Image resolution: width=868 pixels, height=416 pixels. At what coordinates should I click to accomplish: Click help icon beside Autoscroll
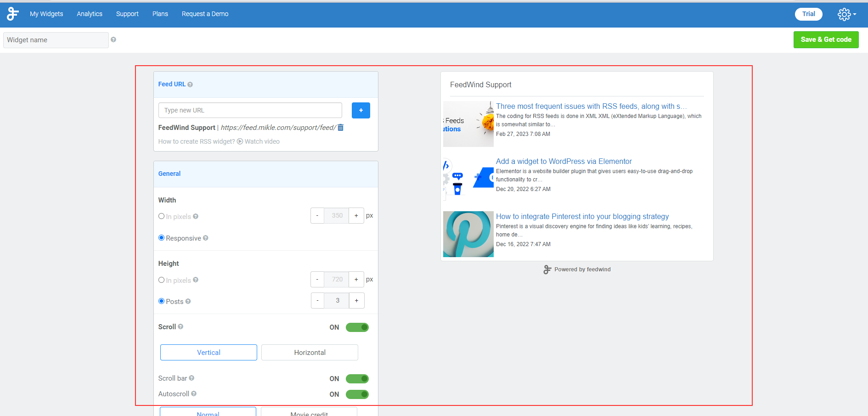[194, 394]
